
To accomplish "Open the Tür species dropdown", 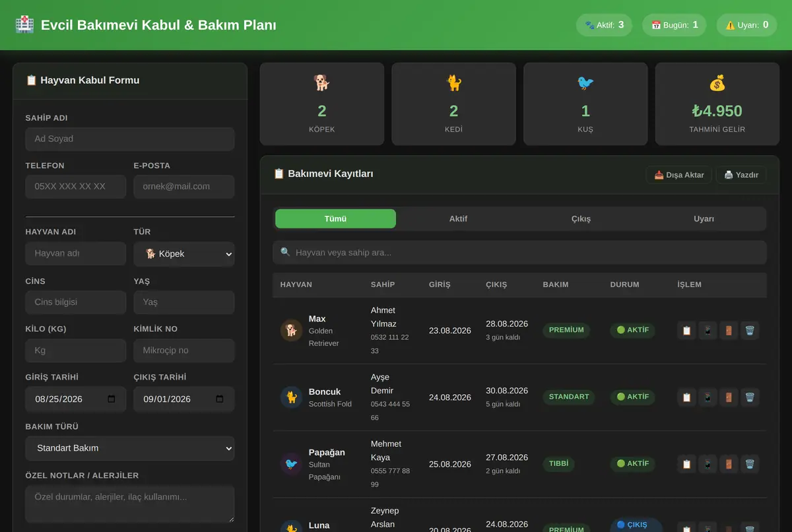I will tap(184, 253).
